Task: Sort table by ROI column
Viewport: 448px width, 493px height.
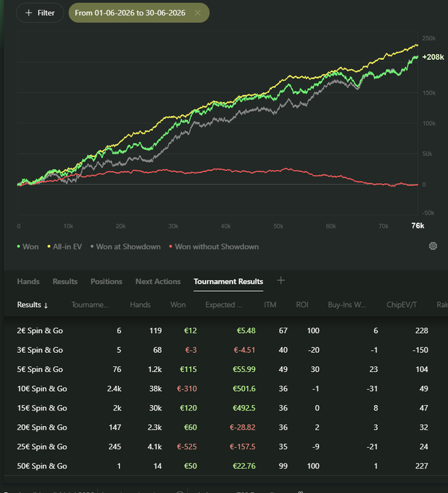Action: [302, 305]
